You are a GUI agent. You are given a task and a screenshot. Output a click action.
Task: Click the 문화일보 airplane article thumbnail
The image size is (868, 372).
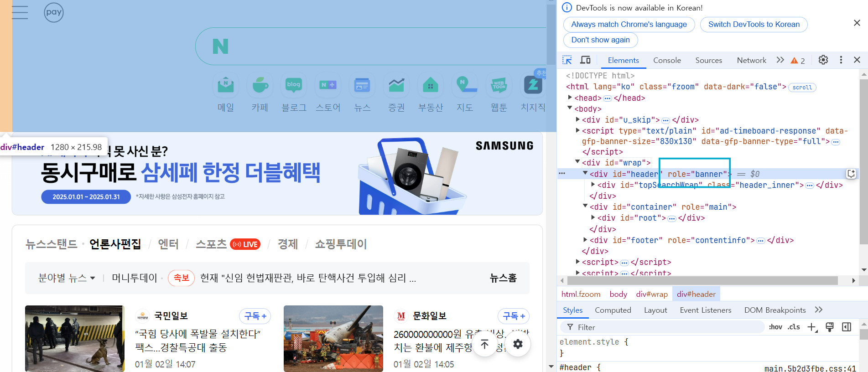(x=333, y=339)
